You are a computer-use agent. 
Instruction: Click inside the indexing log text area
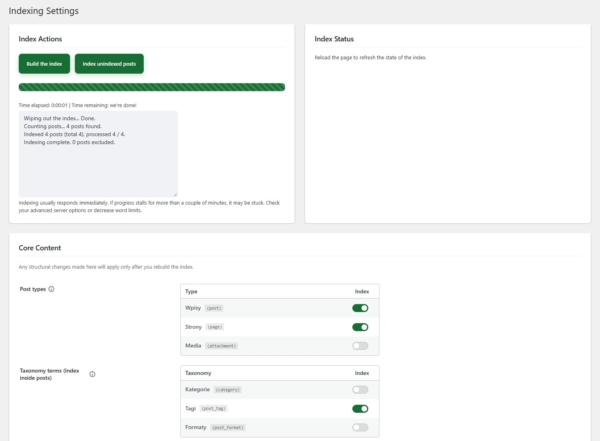(x=98, y=154)
